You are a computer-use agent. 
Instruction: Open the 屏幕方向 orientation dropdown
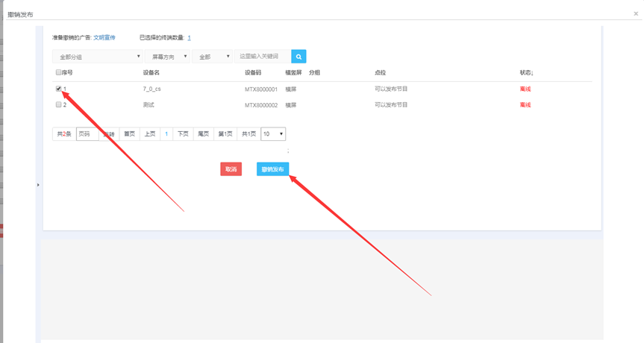pyautogui.click(x=167, y=57)
